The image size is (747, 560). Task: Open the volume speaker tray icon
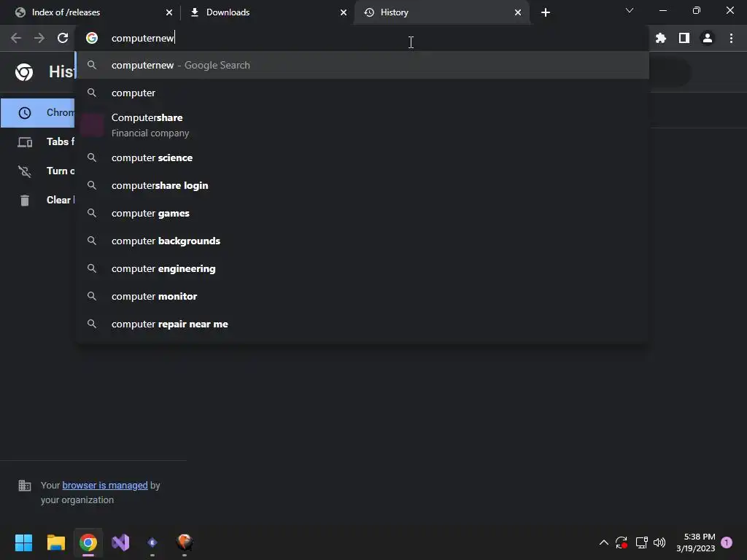point(659,542)
